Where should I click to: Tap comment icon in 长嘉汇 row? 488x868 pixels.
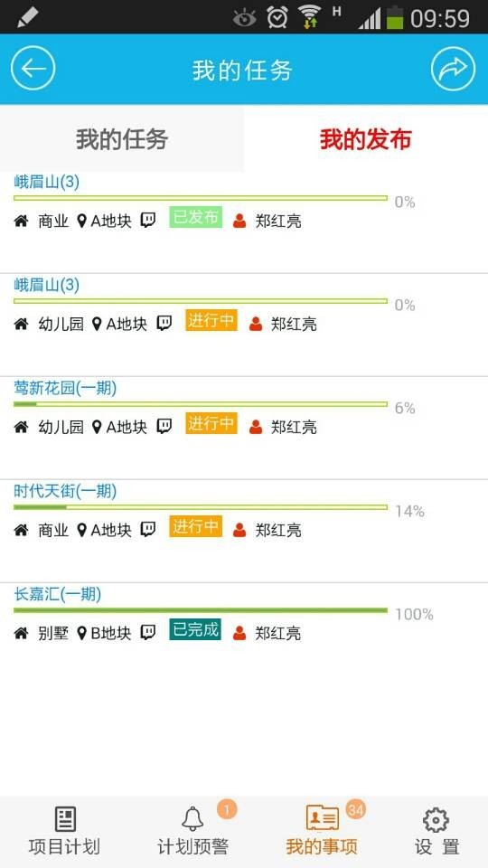pyautogui.click(x=147, y=632)
